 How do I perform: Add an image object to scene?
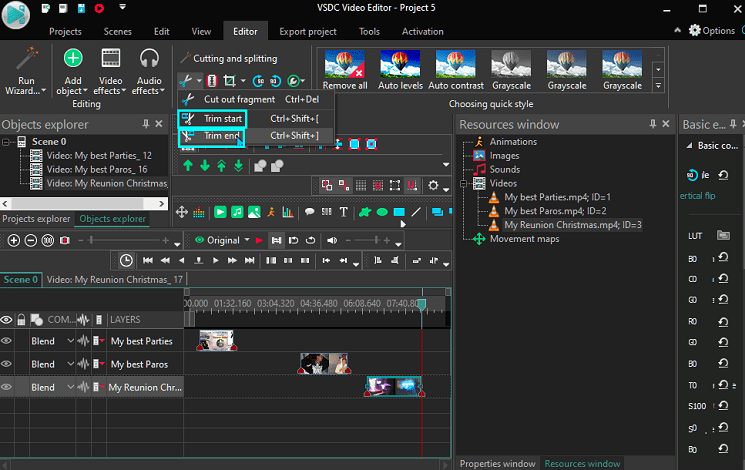pyautogui.click(x=254, y=212)
